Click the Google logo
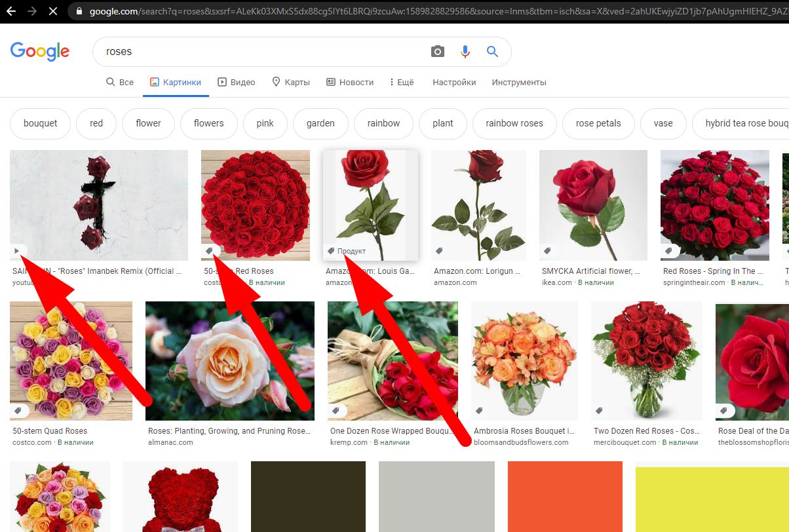789x532 pixels. [x=40, y=51]
